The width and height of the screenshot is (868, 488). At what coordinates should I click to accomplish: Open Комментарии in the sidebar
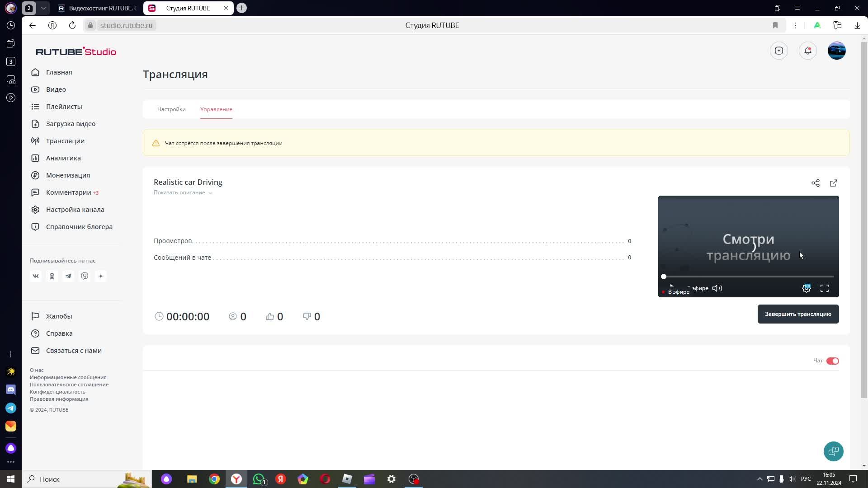tap(68, 192)
